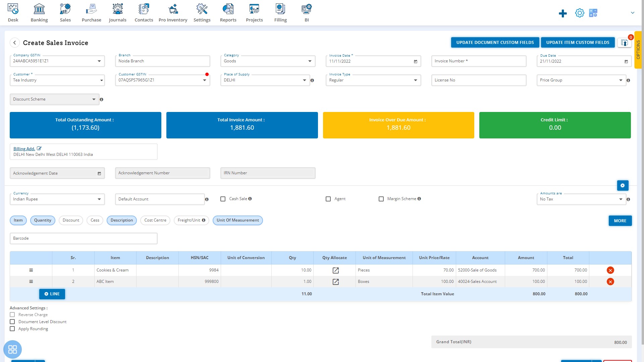Tick the Cash Sale checkbox

coord(223,199)
